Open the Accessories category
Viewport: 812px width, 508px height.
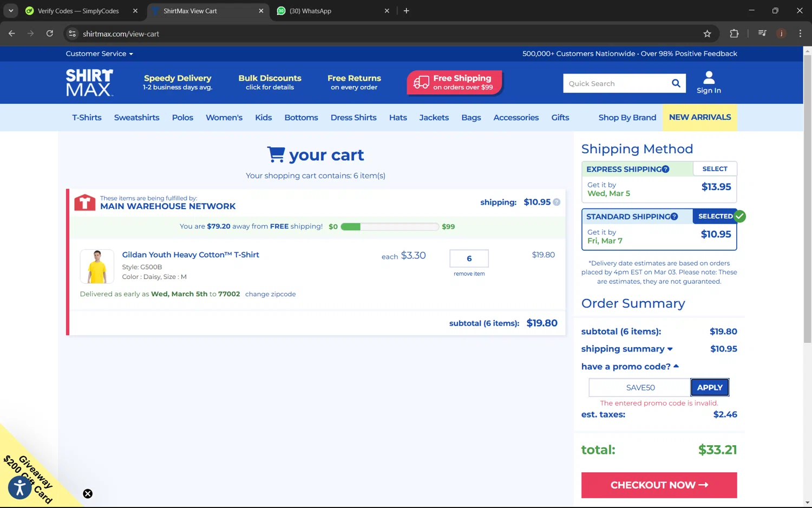click(516, 118)
